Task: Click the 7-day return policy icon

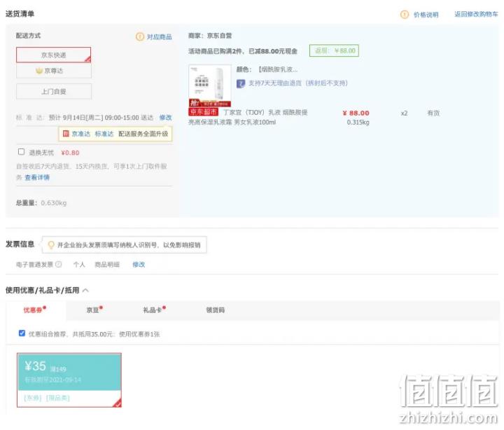Action: pyautogui.click(x=241, y=83)
